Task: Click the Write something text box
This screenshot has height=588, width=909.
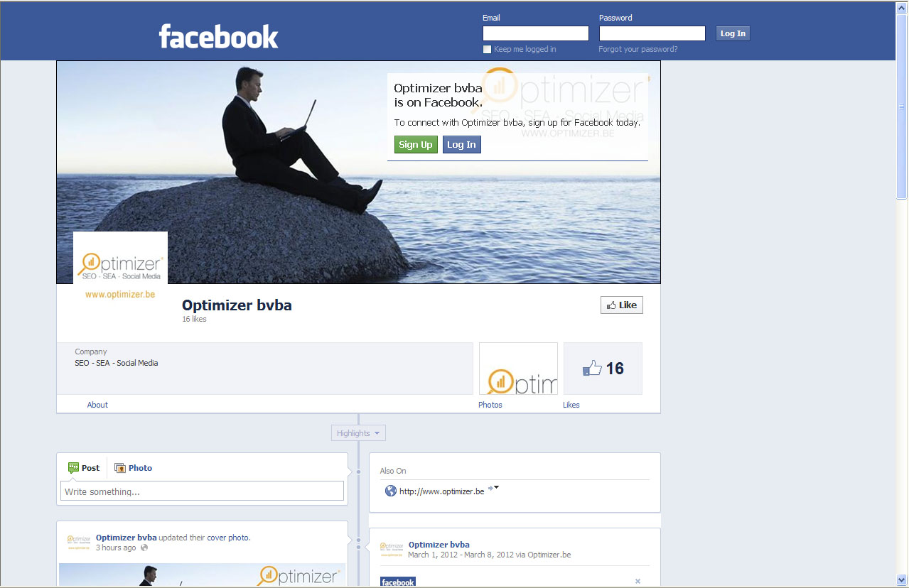Action: coord(202,491)
